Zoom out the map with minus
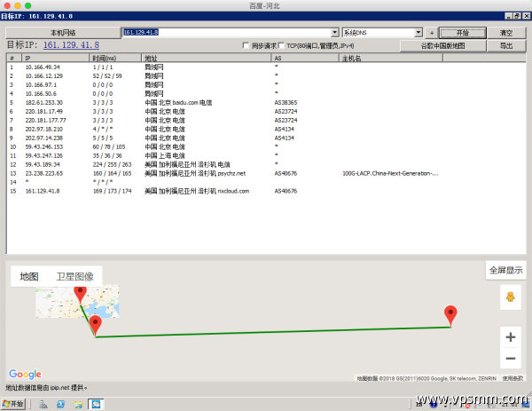Image resolution: width=532 pixels, height=411 pixels. pos(511,358)
